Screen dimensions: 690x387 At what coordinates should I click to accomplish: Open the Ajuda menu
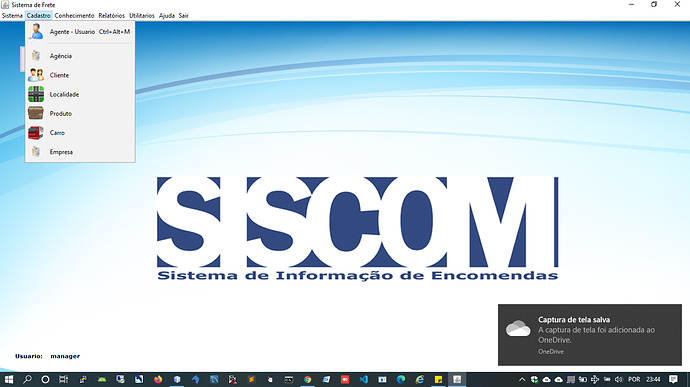pos(167,15)
